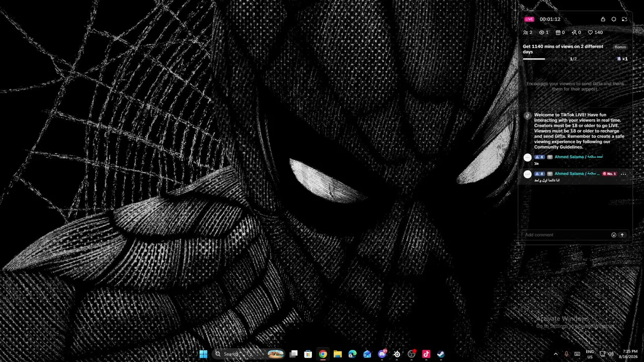Launch Microsoft Edge from the taskbar

click(x=352, y=354)
